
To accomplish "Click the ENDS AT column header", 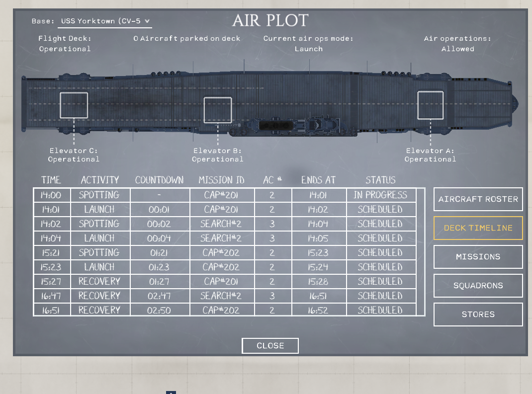I will pos(318,180).
